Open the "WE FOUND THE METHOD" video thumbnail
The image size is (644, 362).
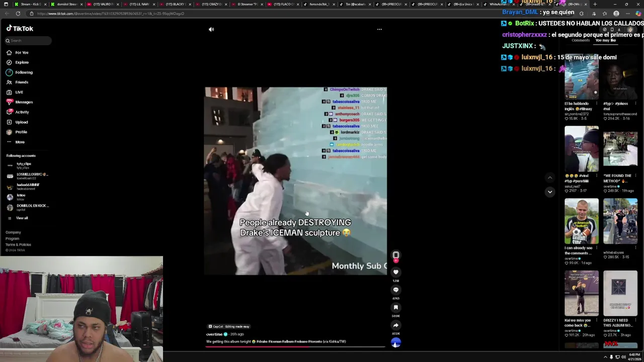pos(620,149)
